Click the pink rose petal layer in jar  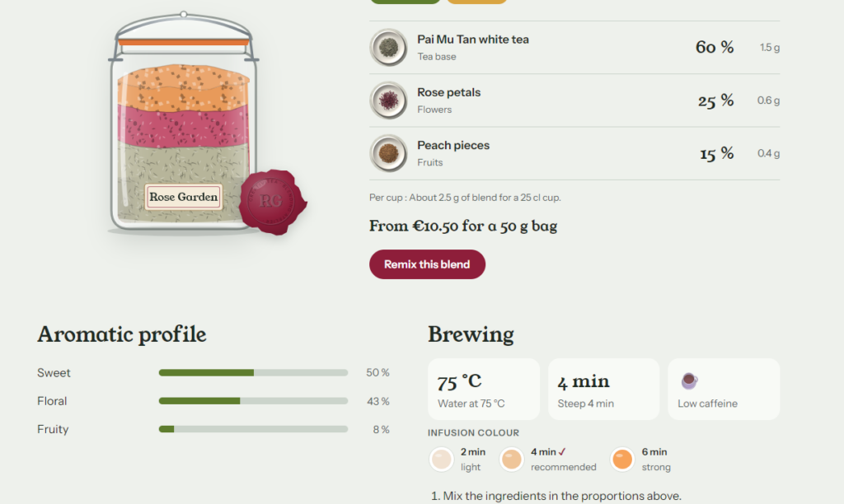point(183,127)
